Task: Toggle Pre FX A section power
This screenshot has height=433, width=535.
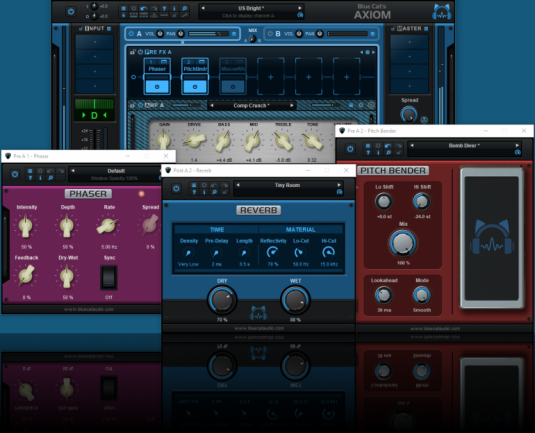Action: [140, 52]
